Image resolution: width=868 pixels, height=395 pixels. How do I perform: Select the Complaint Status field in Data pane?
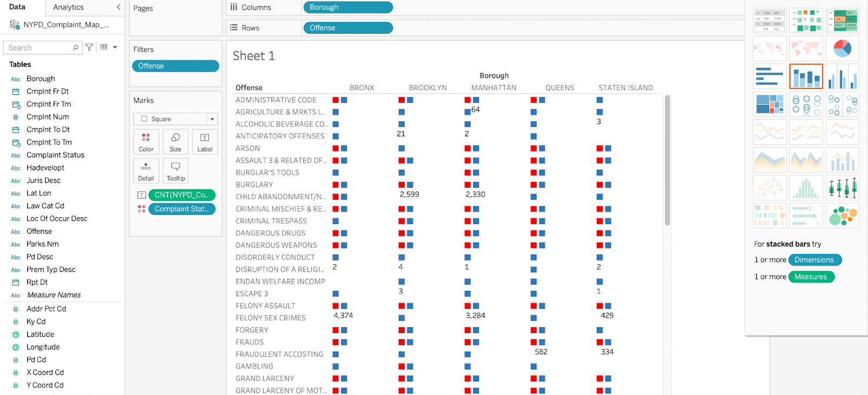click(55, 155)
